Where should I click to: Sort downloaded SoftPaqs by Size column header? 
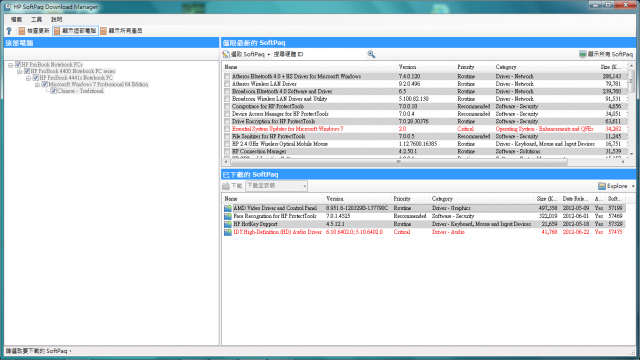[x=547, y=199]
